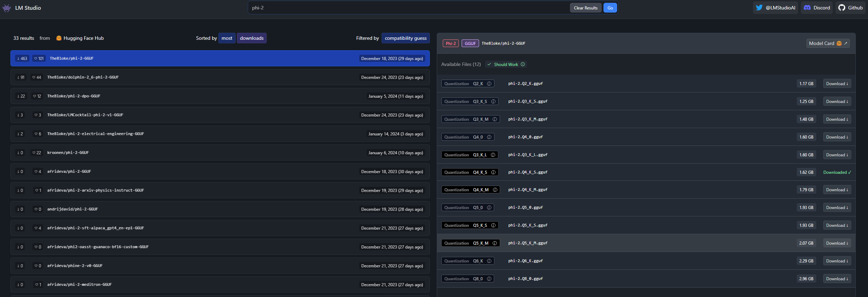The width and height of the screenshot is (868, 297).
Task: Select TheBloke/dolphin-2_6-phi-2-GGUF result
Action: (220, 77)
